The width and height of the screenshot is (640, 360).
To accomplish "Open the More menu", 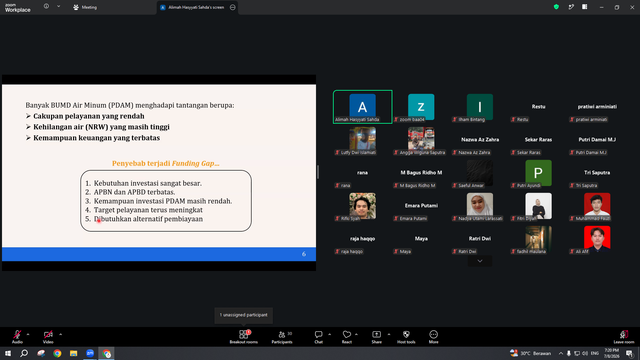I will 433,337.
